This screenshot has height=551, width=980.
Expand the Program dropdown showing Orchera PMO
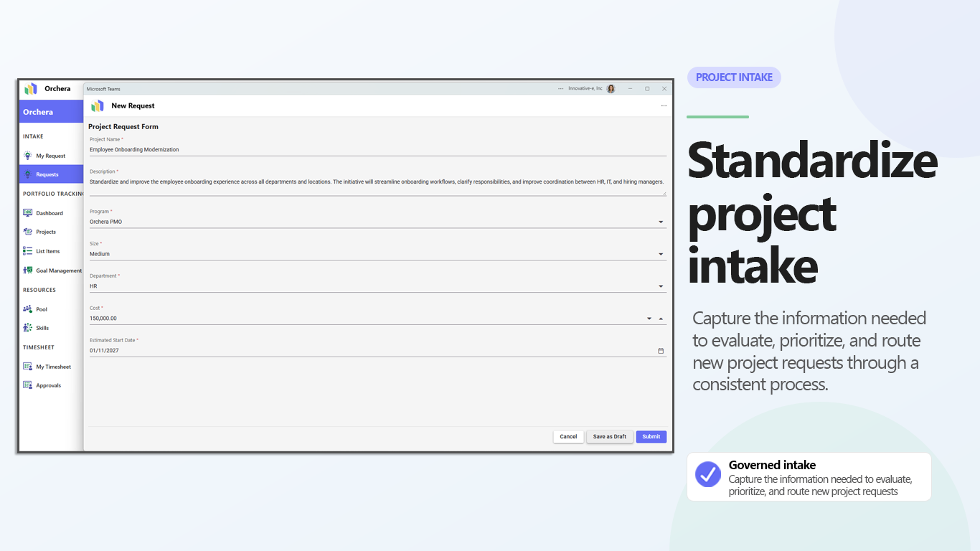tap(661, 222)
